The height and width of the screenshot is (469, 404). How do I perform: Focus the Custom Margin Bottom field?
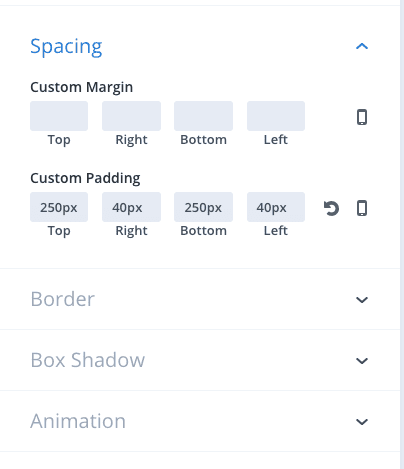(203, 116)
